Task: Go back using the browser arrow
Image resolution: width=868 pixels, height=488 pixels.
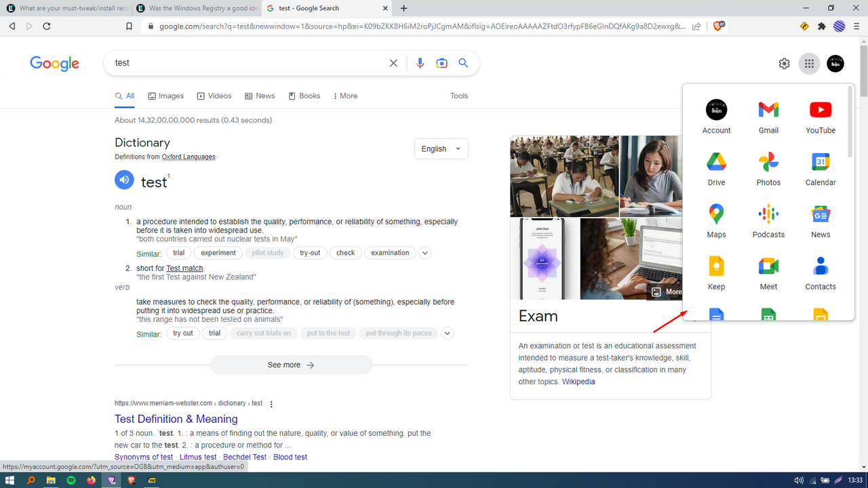Action: click(x=12, y=26)
